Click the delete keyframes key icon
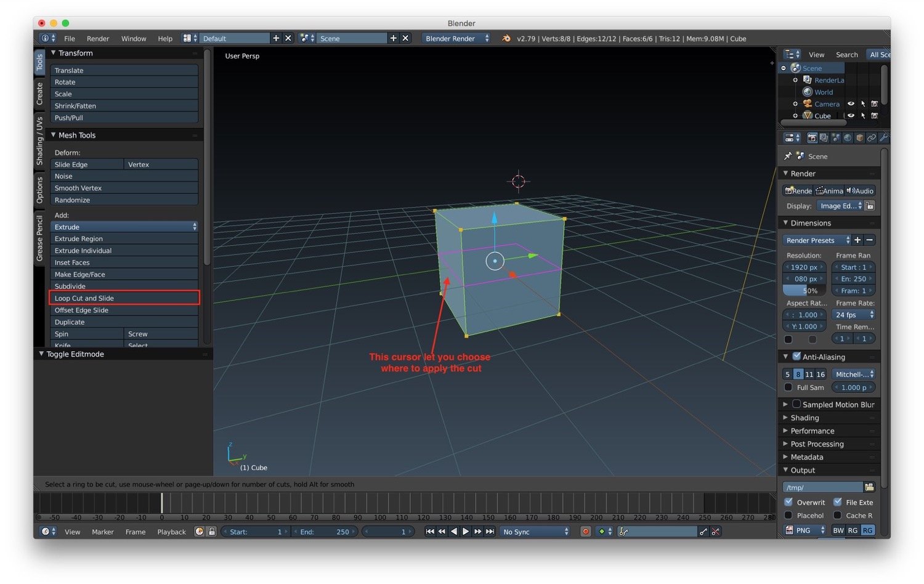Screen dimensions: 924x584 tap(715, 532)
